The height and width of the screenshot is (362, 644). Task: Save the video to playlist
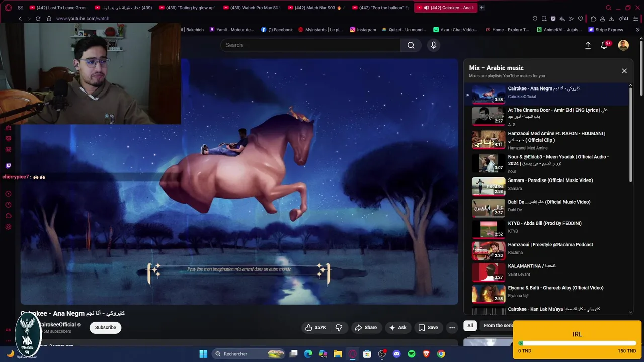428,327
